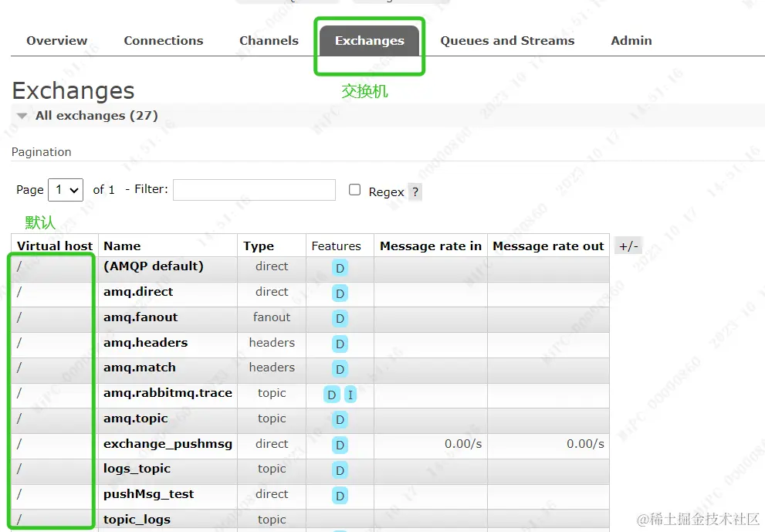Click the I badge for amq.rabbitmq.trace
Image resolution: width=765 pixels, height=532 pixels.
pos(350,395)
